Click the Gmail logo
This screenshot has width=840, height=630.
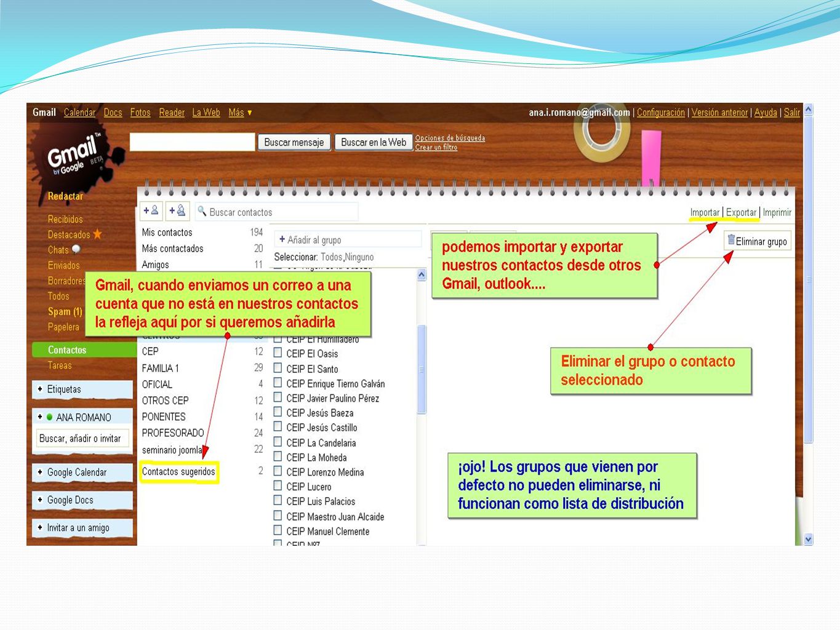(x=73, y=154)
